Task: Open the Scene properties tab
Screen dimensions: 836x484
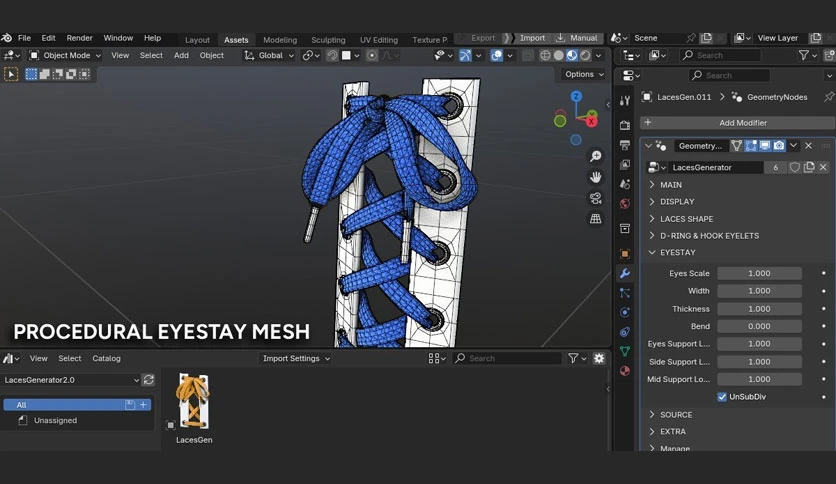Action: (625, 184)
